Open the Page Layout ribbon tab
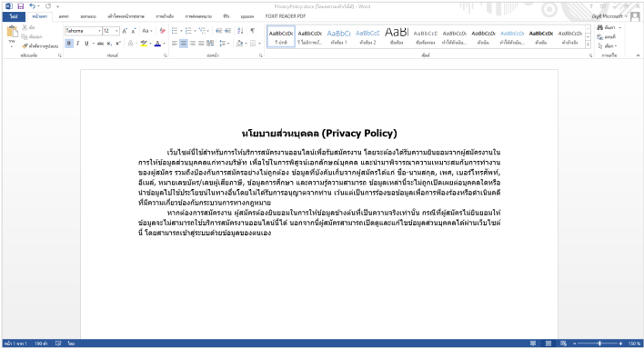Image resolution: width=644 pixels, height=348 pixels. pyautogui.click(x=126, y=16)
